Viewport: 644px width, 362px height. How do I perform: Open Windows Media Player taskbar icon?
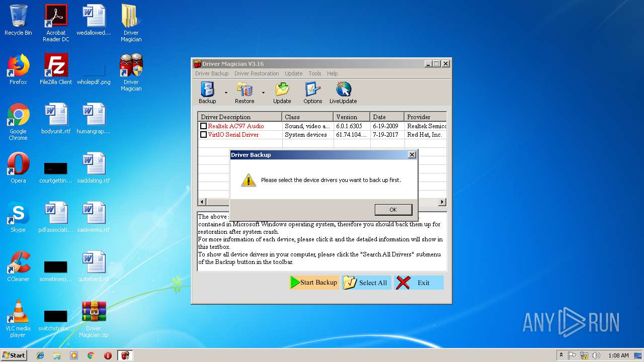click(74, 355)
